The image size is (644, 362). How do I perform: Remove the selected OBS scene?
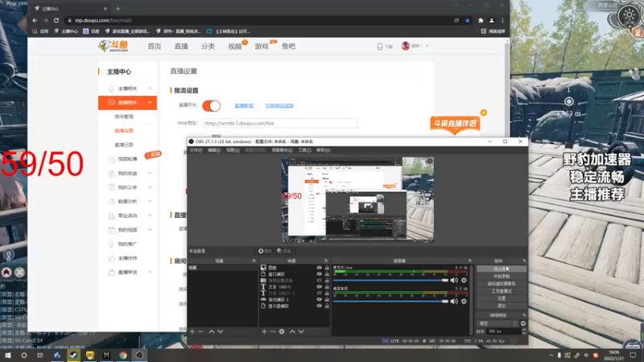(200, 331)
